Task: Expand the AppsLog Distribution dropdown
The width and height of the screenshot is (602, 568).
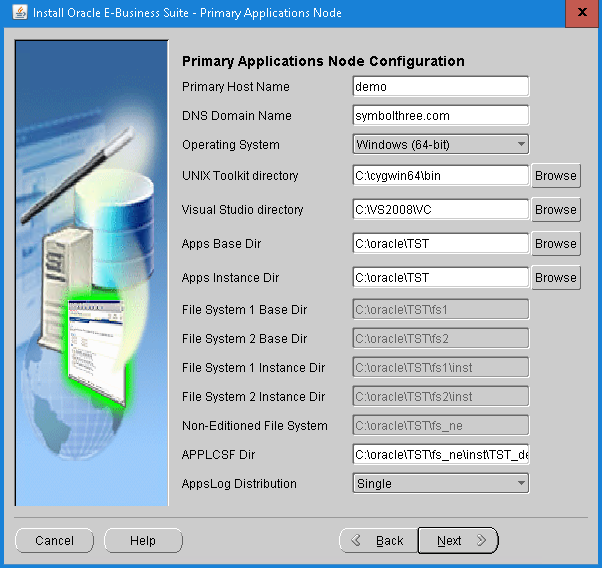Action: point(441,484)
